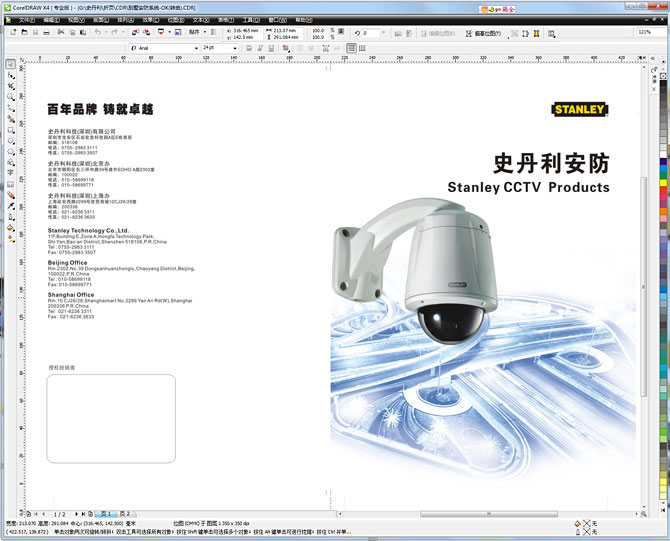Select the Shape tool in toolbox

tap(11, 76)
